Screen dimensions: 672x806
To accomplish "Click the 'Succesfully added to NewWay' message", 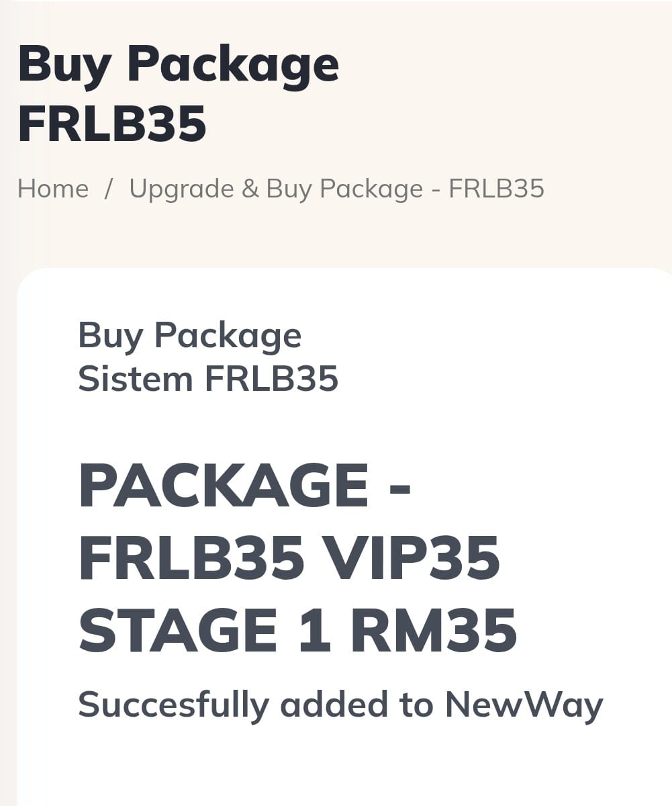I will [340, 705].
